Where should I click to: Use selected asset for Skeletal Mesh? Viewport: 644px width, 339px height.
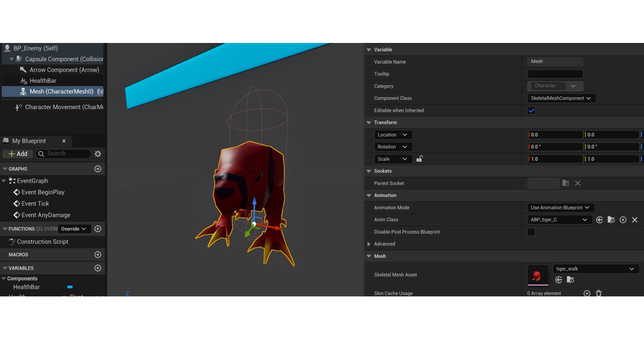click(x=559, y=280)
